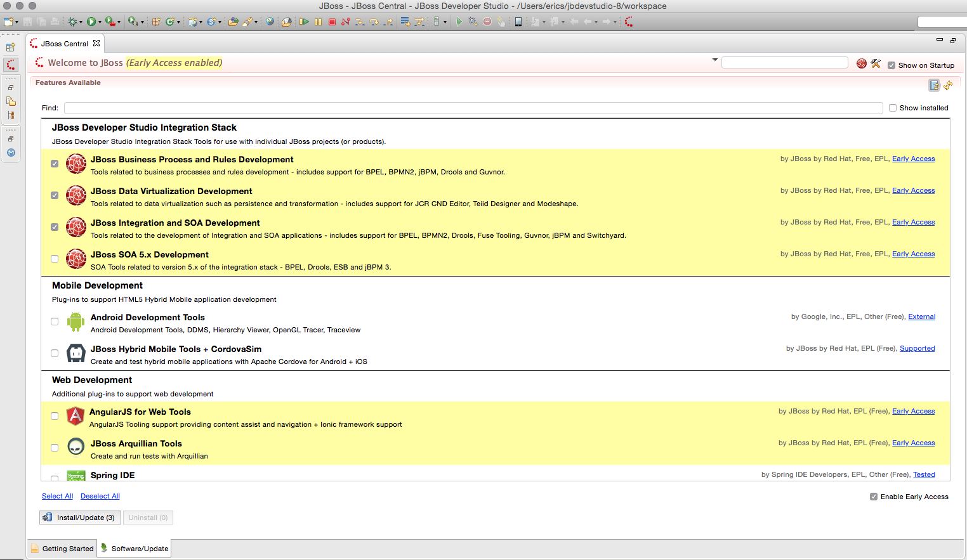Open preferences via hammer and wrench icon
The width and height of the screenshot is (967, 560).
(x=876, y=63)
